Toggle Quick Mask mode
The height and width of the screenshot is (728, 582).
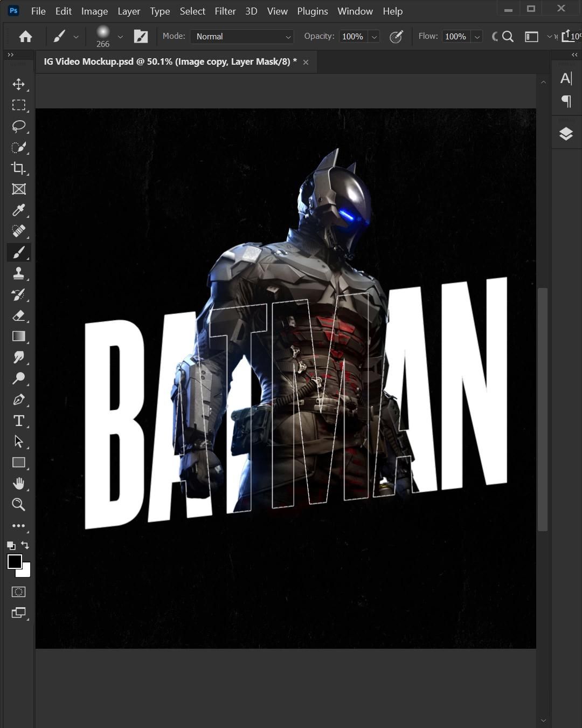click(19, 592)
